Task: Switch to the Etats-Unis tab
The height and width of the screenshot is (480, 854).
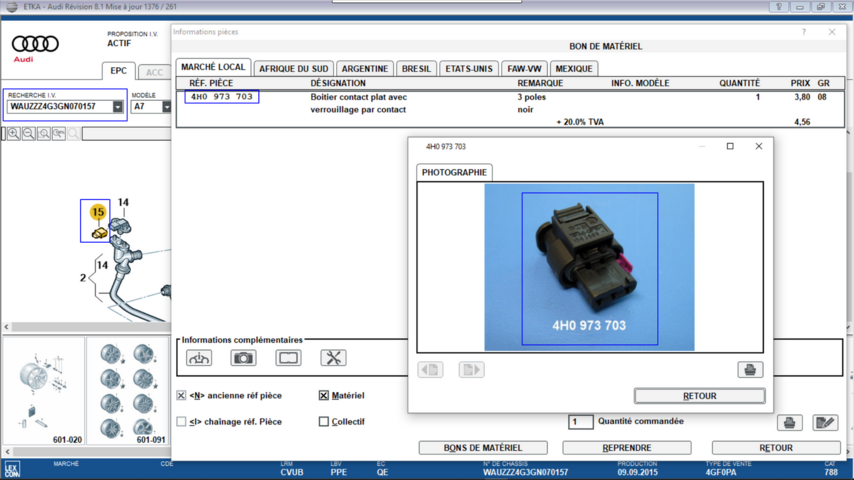Action: [x=468, y=69]
